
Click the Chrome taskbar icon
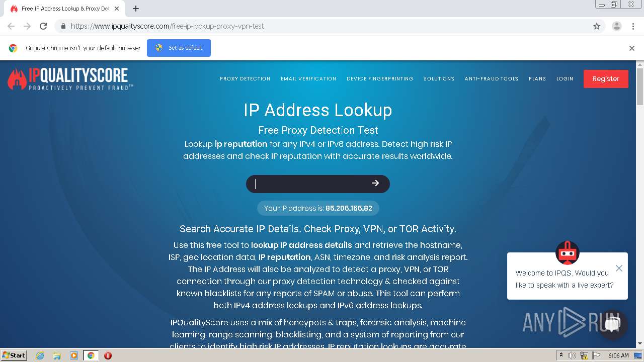point(91,355)
